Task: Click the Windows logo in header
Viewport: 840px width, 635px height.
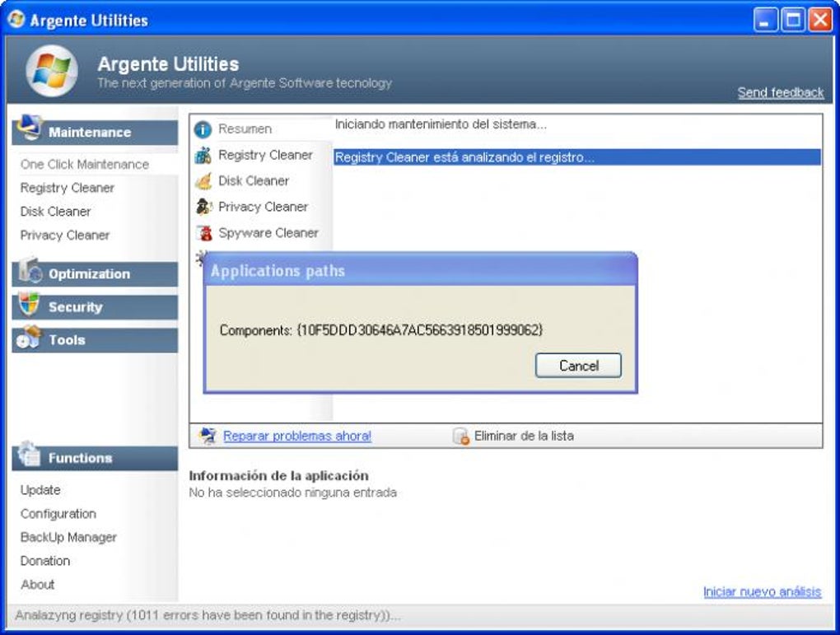Action: 52,71
